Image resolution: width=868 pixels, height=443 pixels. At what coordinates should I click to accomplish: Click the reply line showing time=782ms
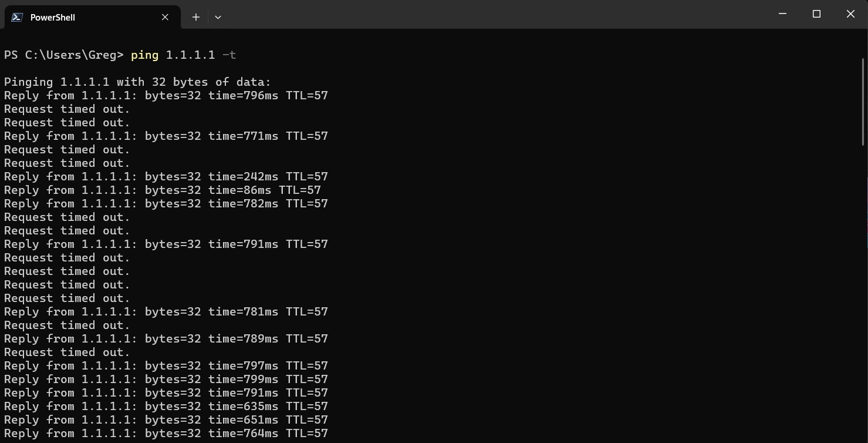[x=166, y=204]
